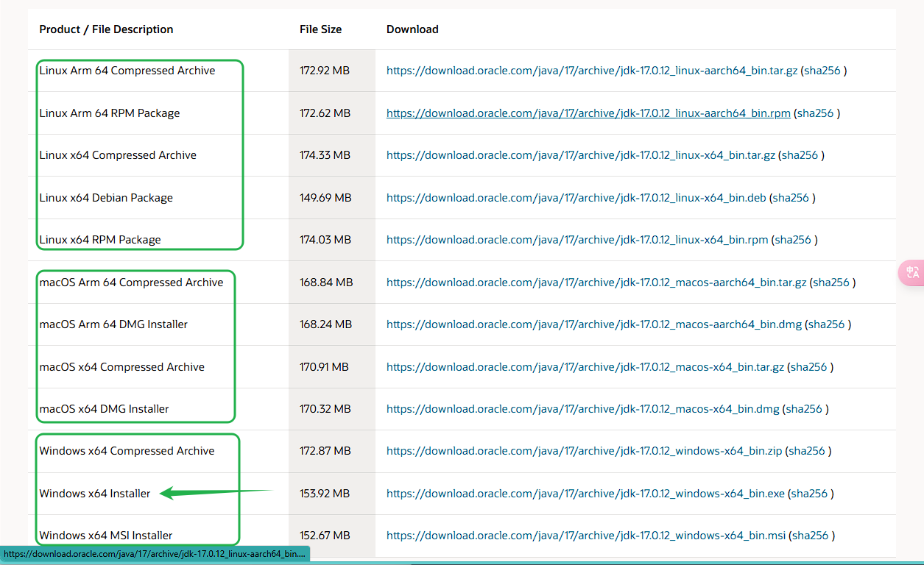Download the Windows x64 .exe installer
Image resolution: width=924 pixels, height=565 pixels.
585,494
